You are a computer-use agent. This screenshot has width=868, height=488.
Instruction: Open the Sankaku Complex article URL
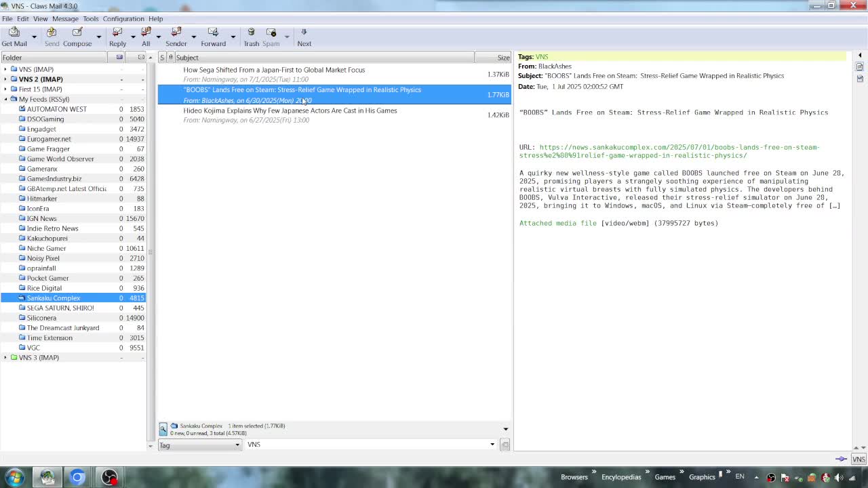[669, 151]
